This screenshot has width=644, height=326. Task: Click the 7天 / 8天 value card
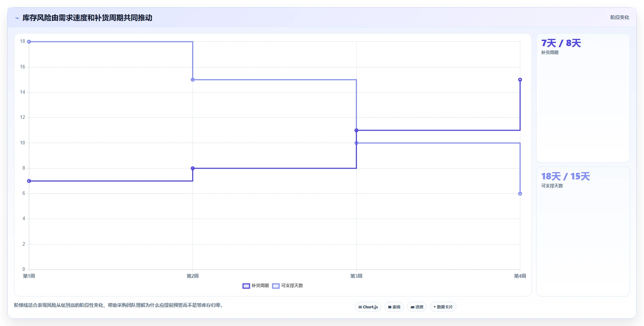(583, 98)
